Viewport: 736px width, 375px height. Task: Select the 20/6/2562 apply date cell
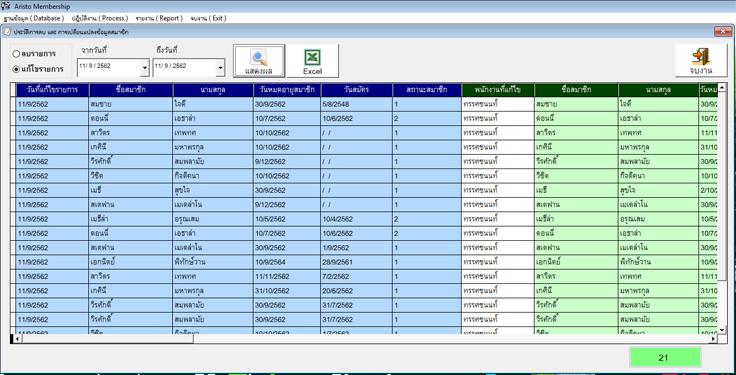357,291
